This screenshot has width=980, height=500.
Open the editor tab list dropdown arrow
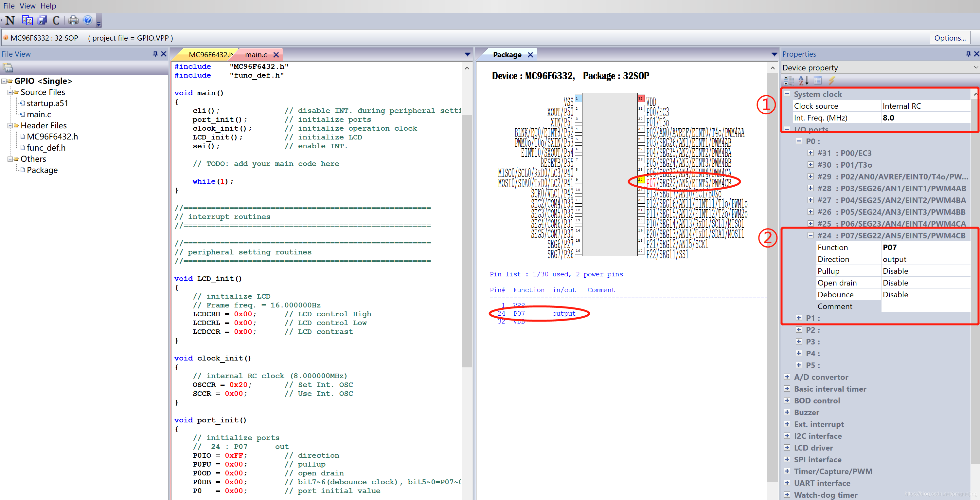point(468,54)
